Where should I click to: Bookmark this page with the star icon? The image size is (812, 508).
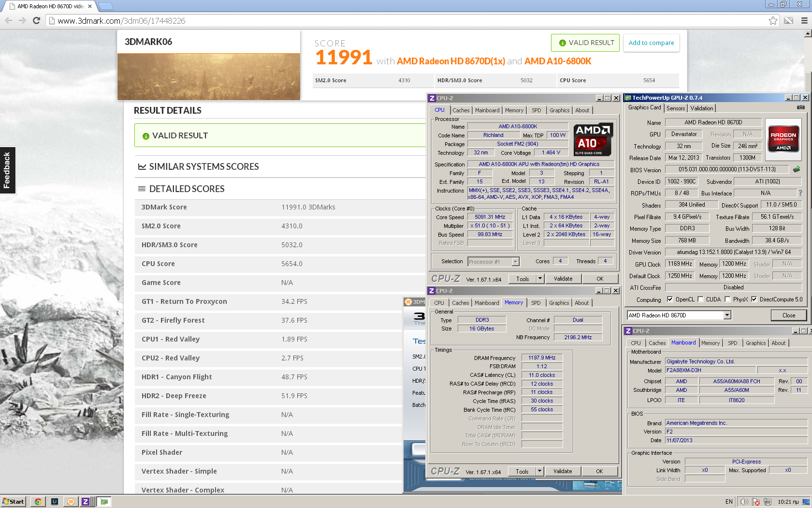[773, 20]
